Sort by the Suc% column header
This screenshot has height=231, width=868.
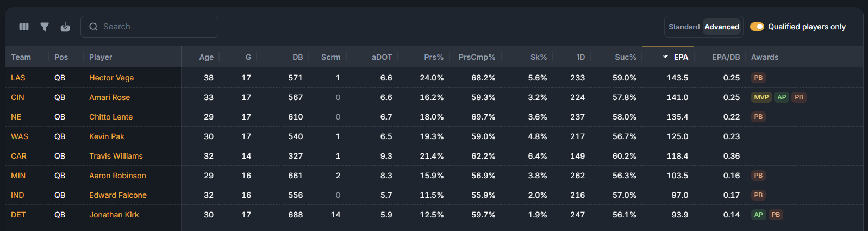[x=625, y=57]
